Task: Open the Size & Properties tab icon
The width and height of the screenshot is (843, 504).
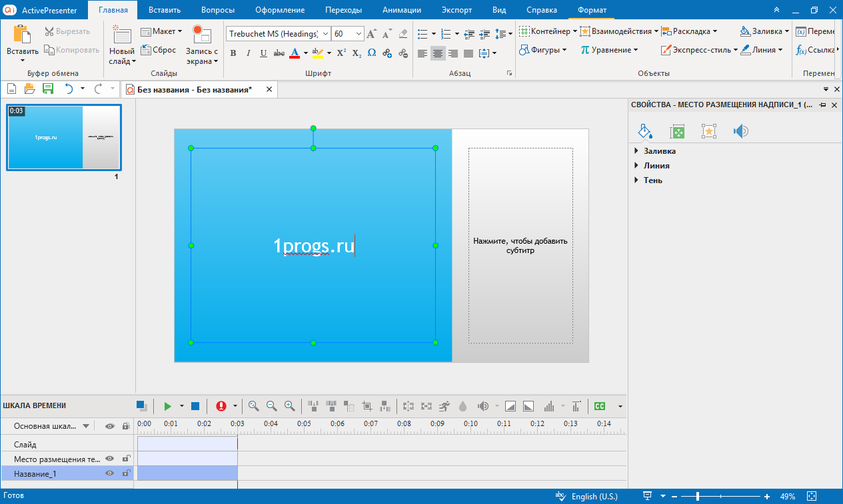Action: click(677, 131)
